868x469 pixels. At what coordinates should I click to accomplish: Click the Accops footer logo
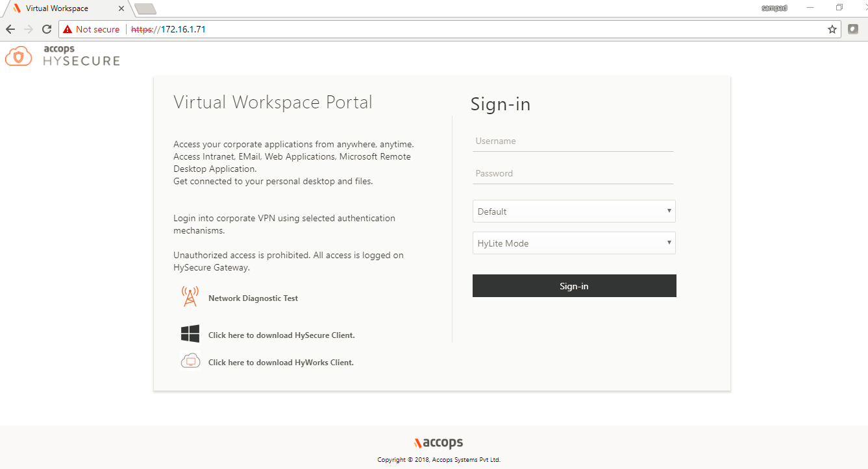point(438,443)
